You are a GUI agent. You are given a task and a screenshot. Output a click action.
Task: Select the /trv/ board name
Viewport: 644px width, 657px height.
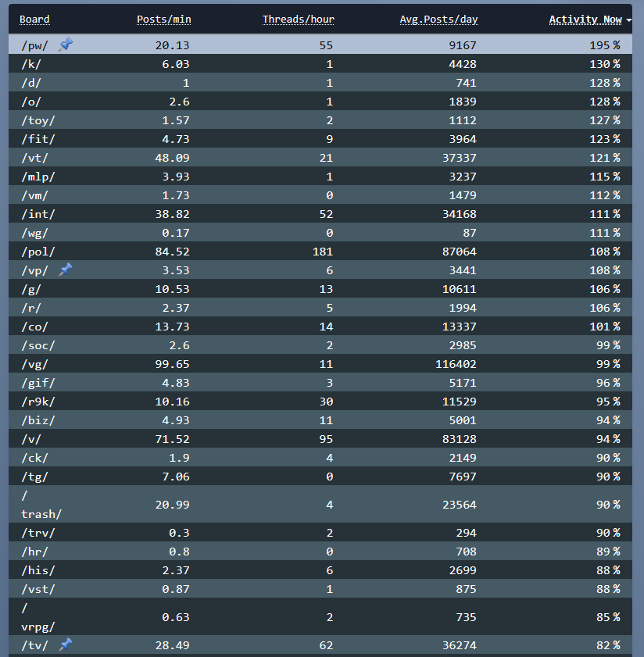[38, 533]
